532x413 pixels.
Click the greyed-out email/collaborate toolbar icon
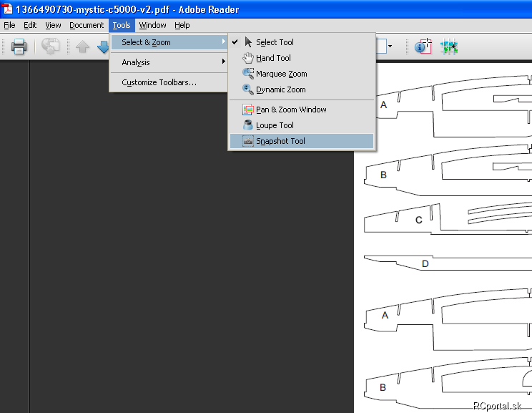click(50, 47)
